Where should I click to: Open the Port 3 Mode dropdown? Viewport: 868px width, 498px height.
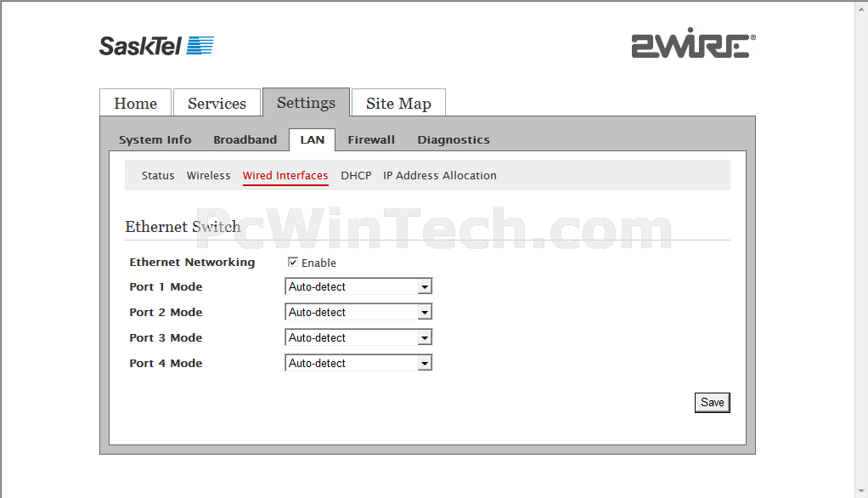click(x=358, y=338)
